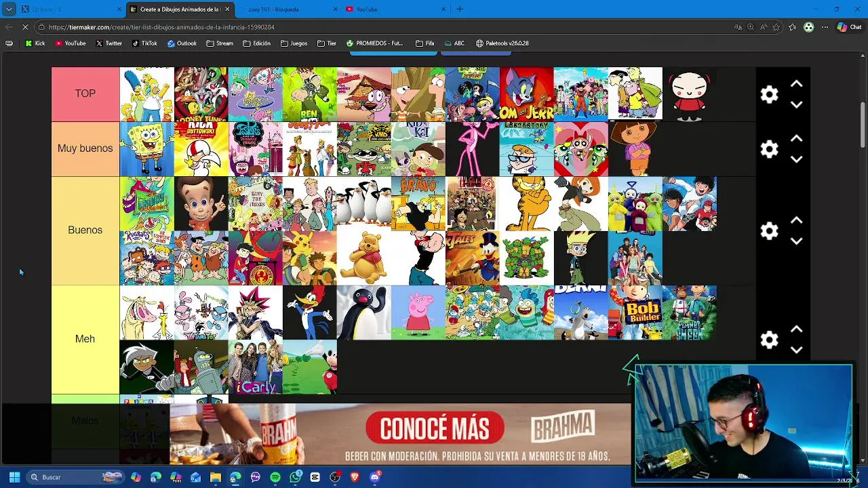Click the Muy buenos tier label

(x=85, y=148)
